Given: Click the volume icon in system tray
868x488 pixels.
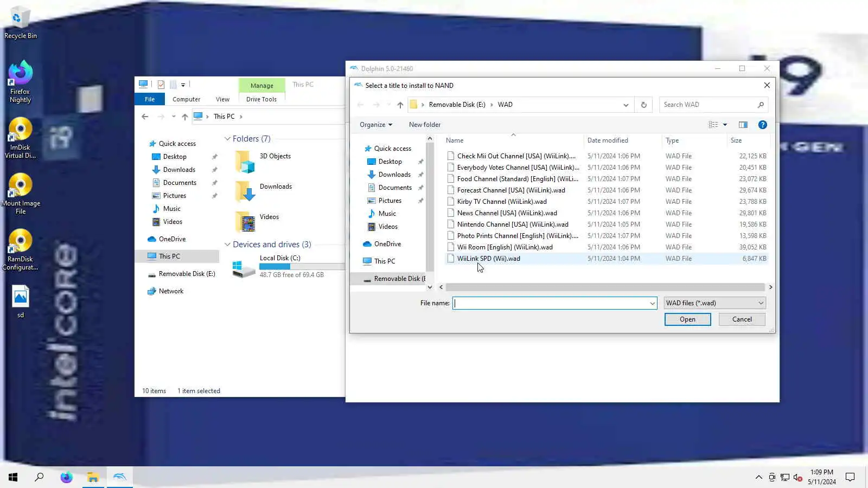Looking at the screenshot, I should [797, 477].
